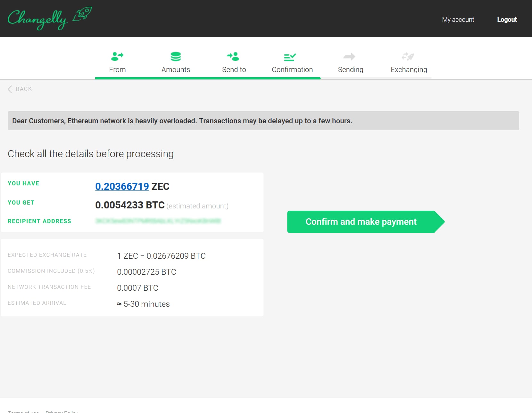Click the Ethereum network overload notice banner
Image resolution: width=532 pixels, height=413 pixels.
coord(263,121)
